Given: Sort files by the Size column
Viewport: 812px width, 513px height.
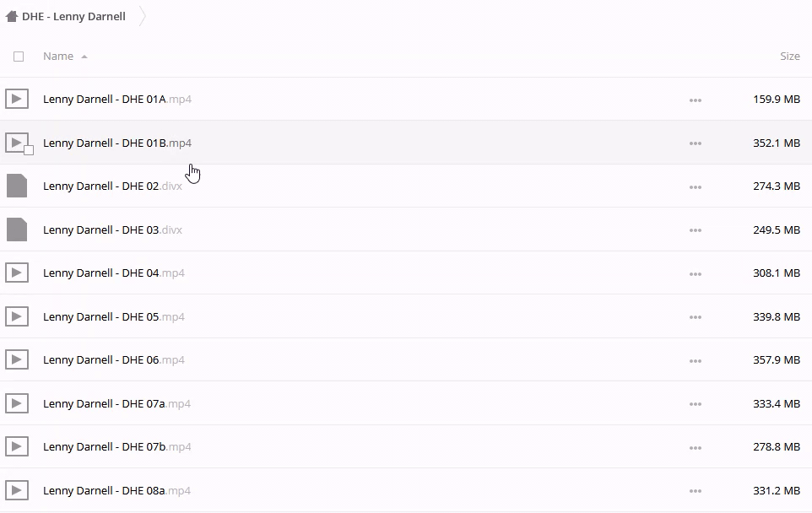Looking at the screenshot, I should [x=789, y=57].
